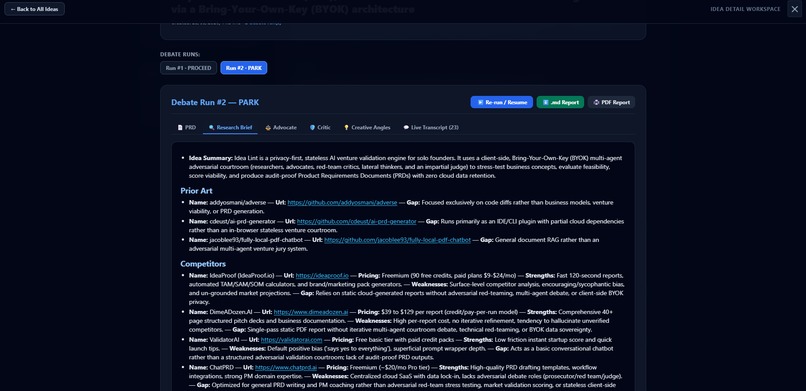This screenshot has width=806, height=391.
Task: Click the shield icon beside Critic
Action: click(x=312, y=127)
